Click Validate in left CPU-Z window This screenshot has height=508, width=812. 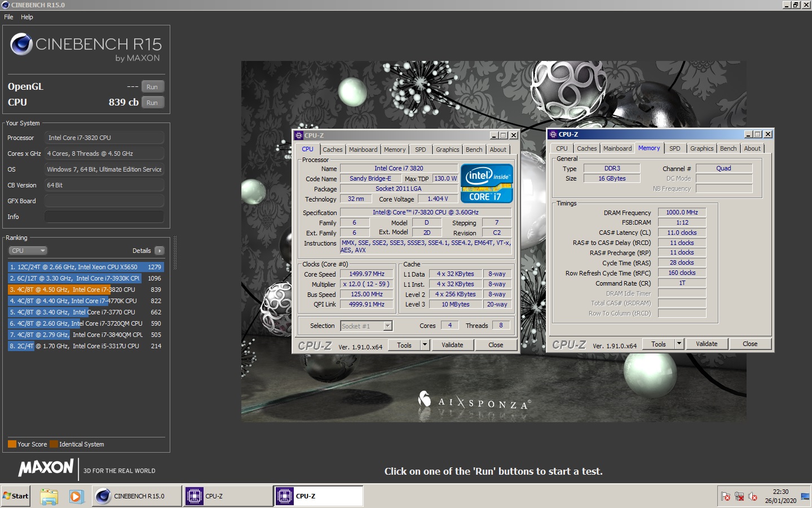(452, 345)
